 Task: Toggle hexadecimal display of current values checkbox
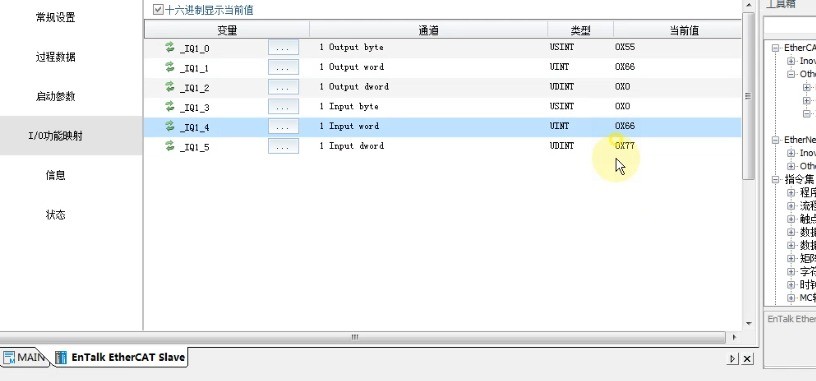click(158, 9)
